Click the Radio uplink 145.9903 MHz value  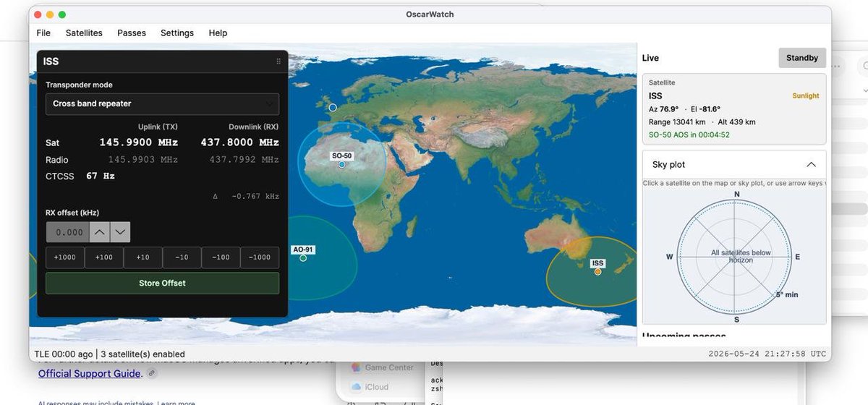[x=143, y=159]
